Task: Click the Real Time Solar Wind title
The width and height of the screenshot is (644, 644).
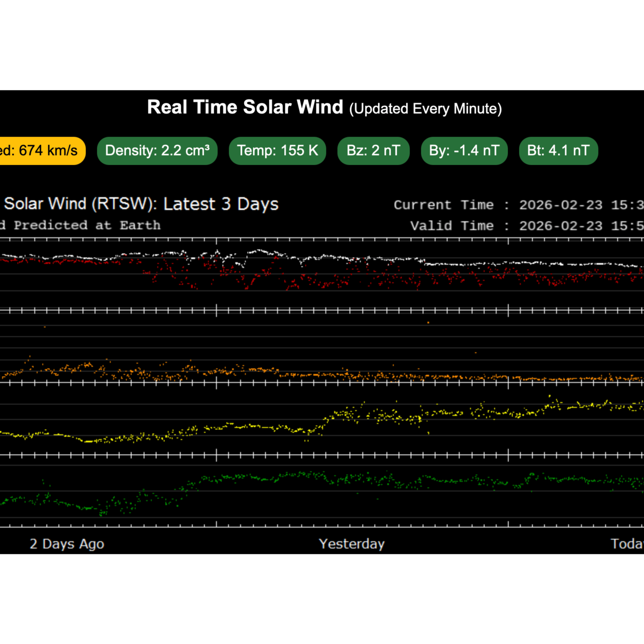Action: pyautogui.click(x=245, y=107)
